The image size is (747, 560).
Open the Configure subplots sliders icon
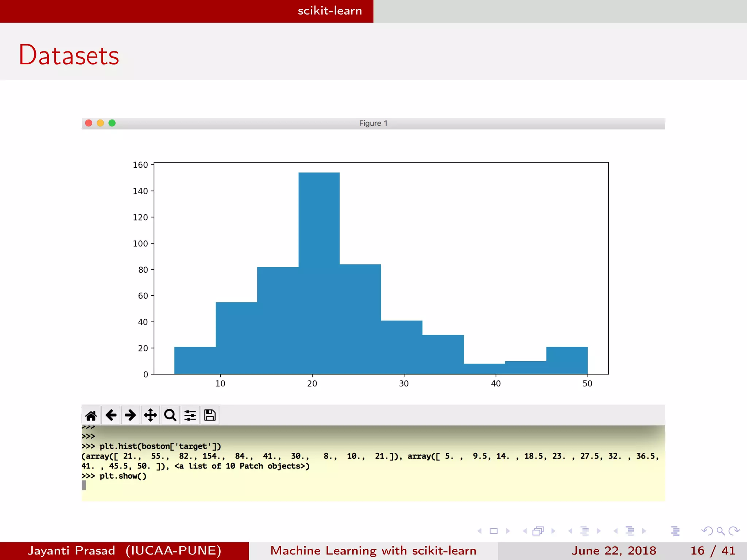click(x=190, y=415)
